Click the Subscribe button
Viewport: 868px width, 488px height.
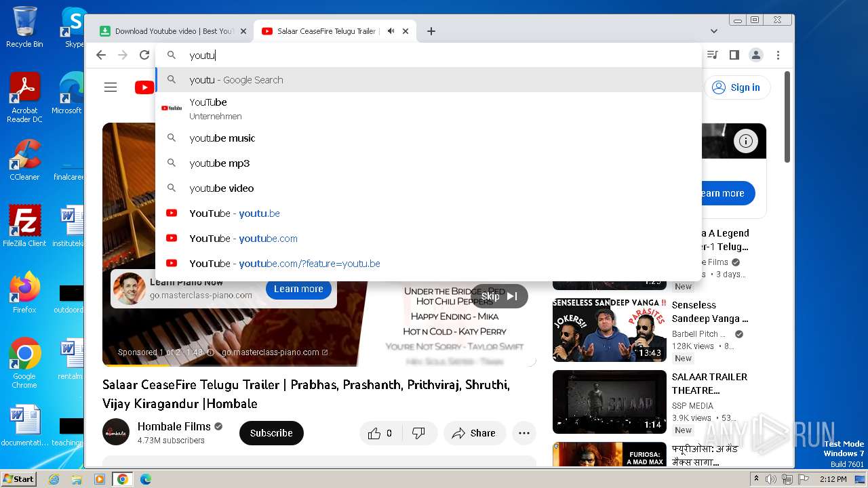(271, 433)
